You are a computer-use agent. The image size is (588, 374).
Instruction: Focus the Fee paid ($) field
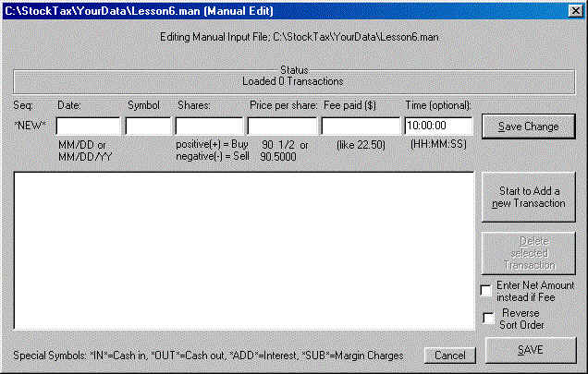(x=360, y=126)
